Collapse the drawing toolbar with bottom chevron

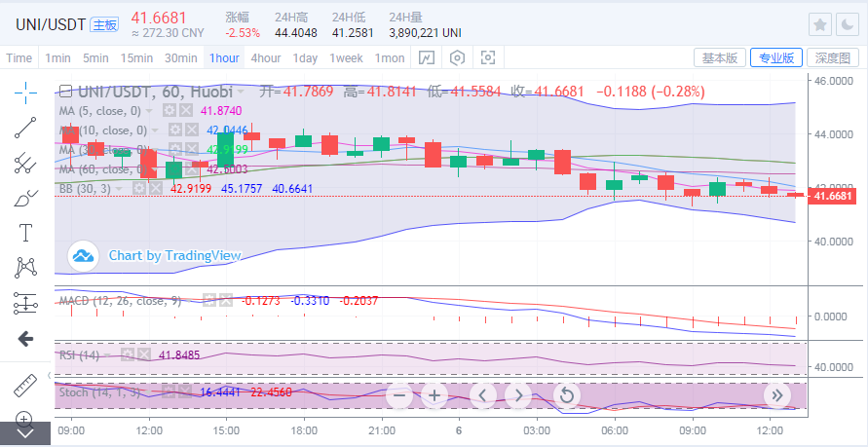pyautogui.click(x=25, y=432)
